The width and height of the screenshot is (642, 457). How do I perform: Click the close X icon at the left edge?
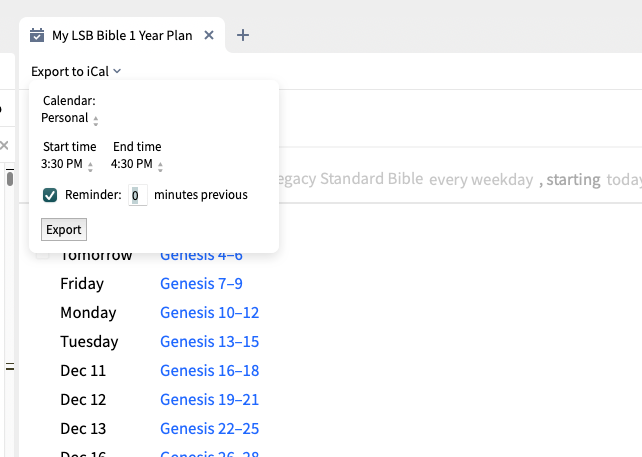coord(3,146)
